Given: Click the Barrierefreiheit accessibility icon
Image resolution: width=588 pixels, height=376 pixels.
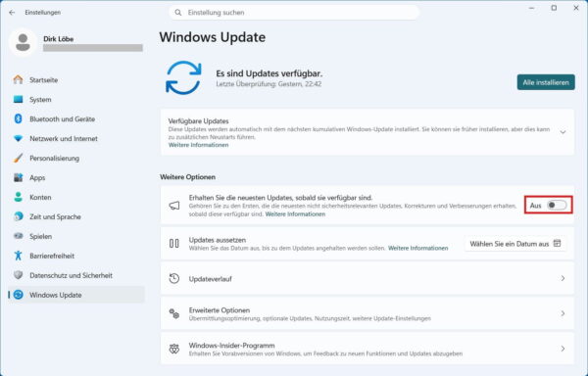Looking at the screenshot, I should pyautogui.click(x=18, y=256).
